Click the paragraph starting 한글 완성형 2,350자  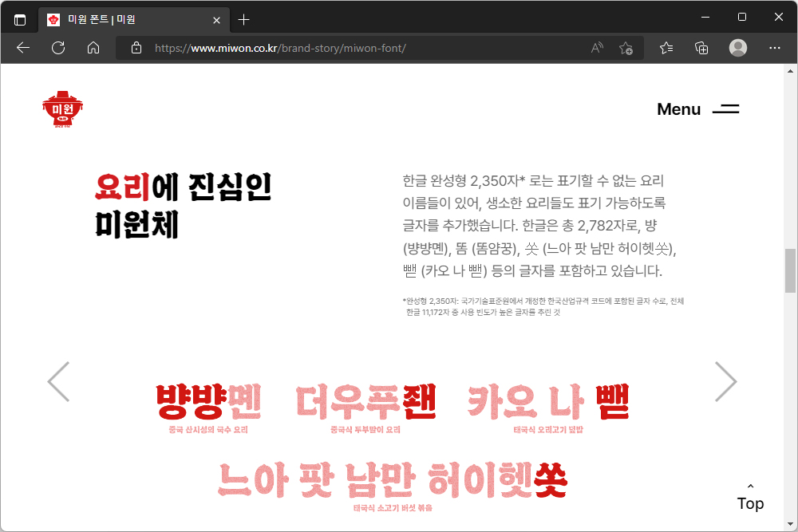pos(539,225)
